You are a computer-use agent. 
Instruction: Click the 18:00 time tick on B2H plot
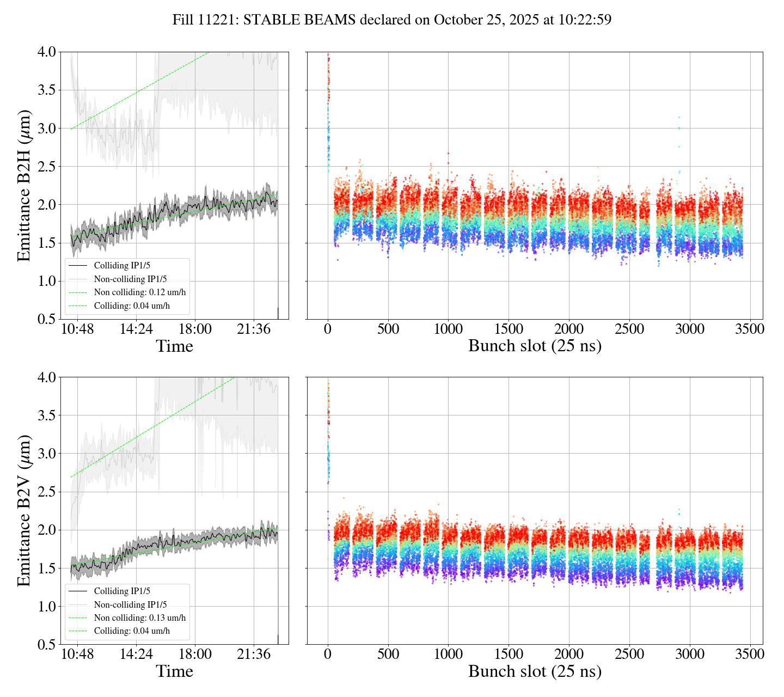[195, 329]
